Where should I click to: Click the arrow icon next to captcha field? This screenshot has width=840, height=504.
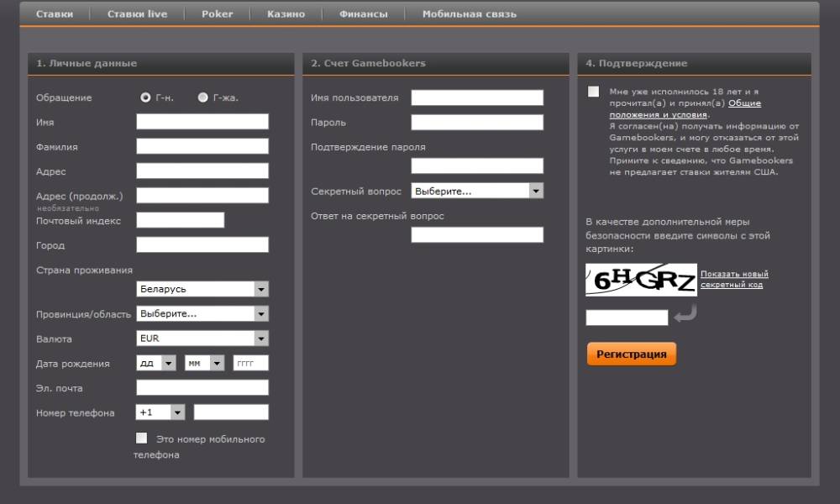point(685,313)
